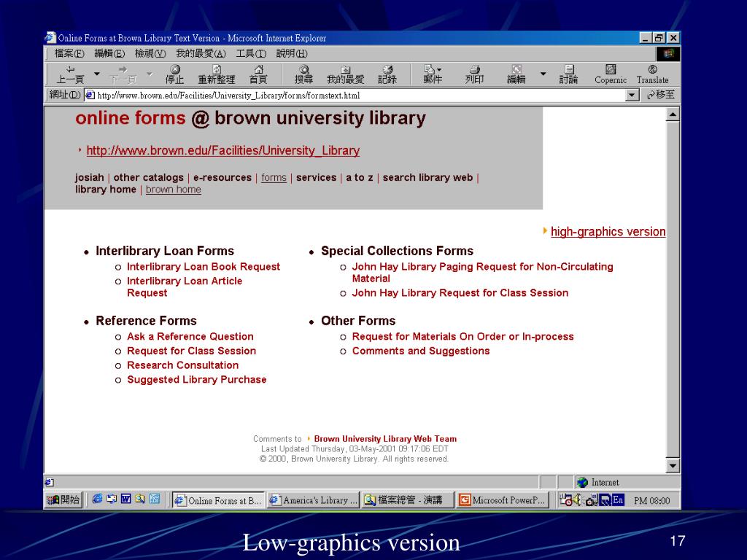
Task: Refresh the page with the 重新整理 button
Action: 217,75
